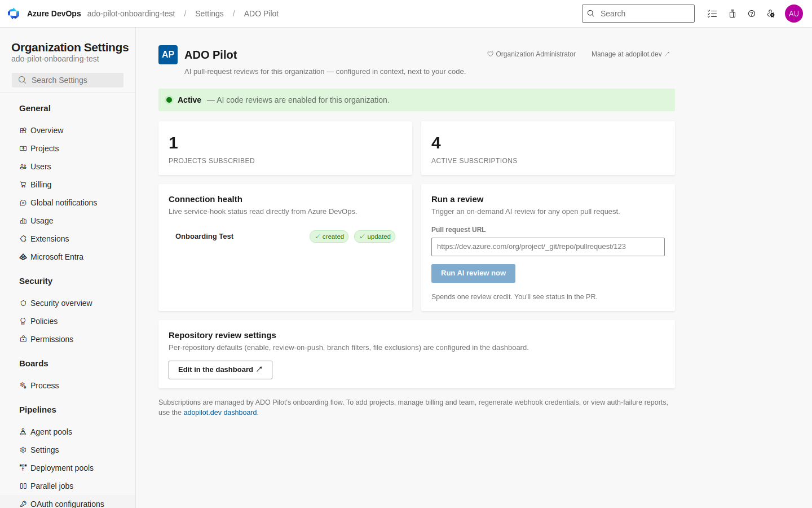Click ado-pilot-onboarding-test breadcrumb

pos(131,14)
